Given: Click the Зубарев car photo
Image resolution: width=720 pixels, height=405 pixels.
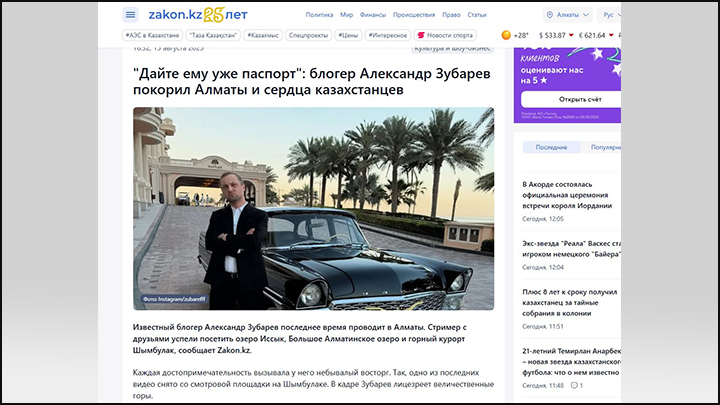Looking at the screenshot, I should point(314,208).
